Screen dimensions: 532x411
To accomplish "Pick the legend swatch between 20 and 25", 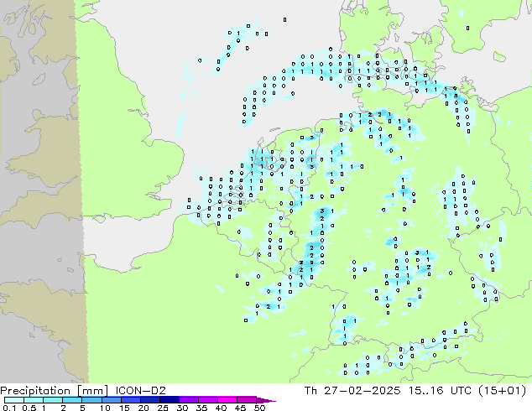I will click(x=150, y=400).
